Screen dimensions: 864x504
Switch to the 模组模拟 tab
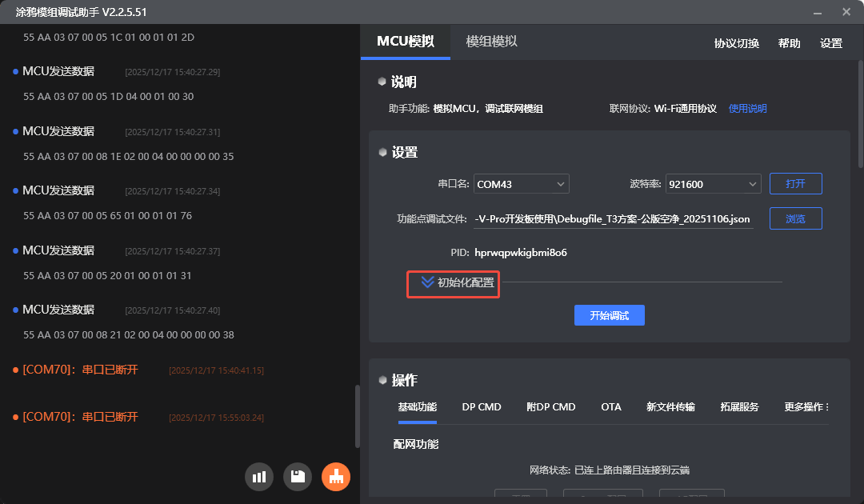pyautogui.click(x=491, y=42)
